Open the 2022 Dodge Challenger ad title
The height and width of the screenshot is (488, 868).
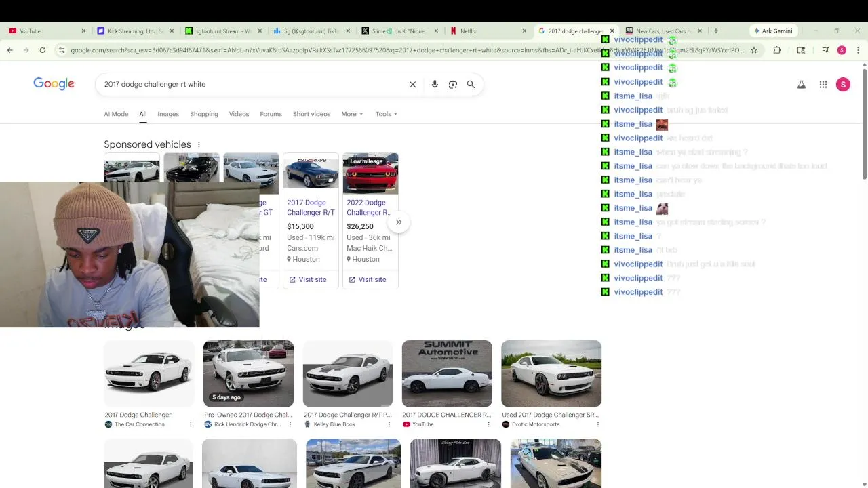tap(369, 207)
